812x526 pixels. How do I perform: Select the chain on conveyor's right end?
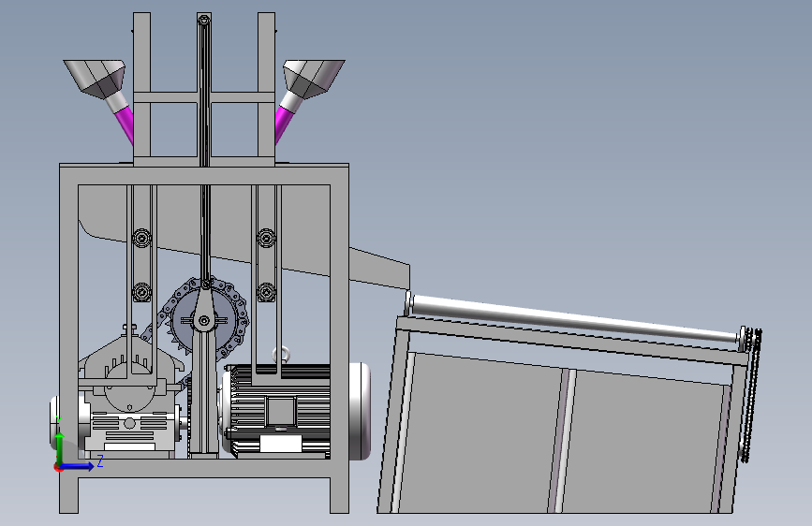pyautogui.click(x=751, y=395)
